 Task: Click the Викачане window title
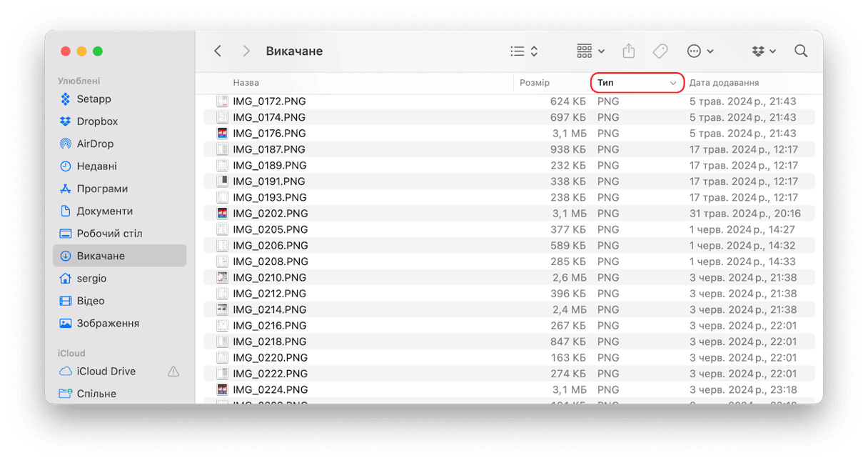[294, 51]
